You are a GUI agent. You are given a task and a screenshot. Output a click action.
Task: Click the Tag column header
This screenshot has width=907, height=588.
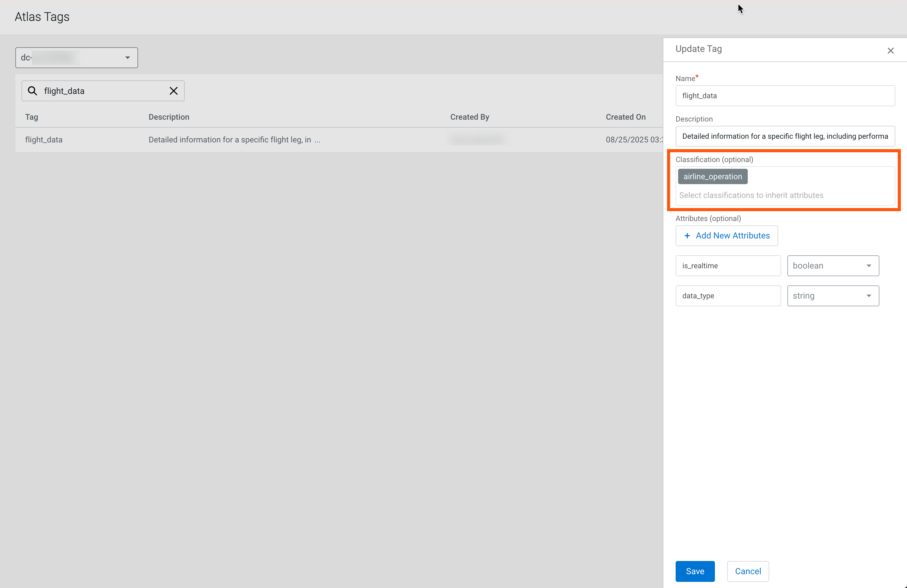pyautogui.click(x=32, y=117)
